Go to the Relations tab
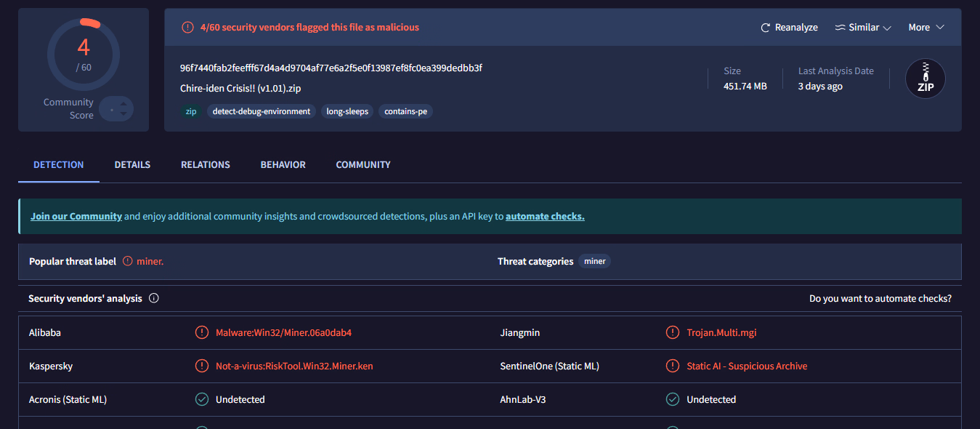Viewport: 980px width, 429px height. point(205,165)
